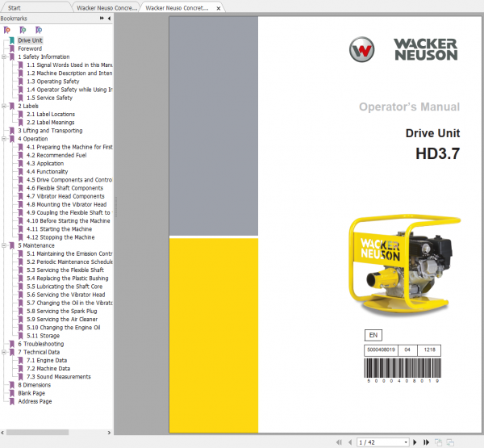Click bookmarks scrollbar right arrow
This screenshot has height=448, width=484.
[x=109, y=433]
